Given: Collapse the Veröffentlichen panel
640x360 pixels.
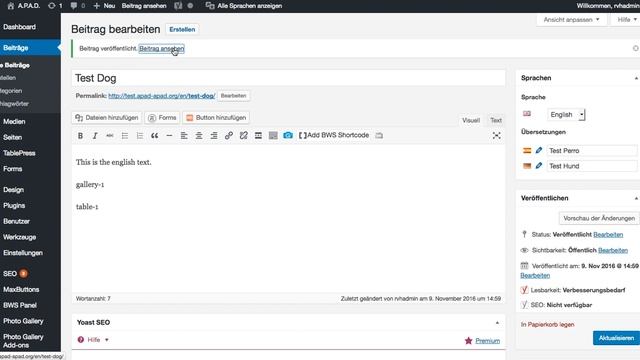Looking at the screenshot, I should pos(636,198).
